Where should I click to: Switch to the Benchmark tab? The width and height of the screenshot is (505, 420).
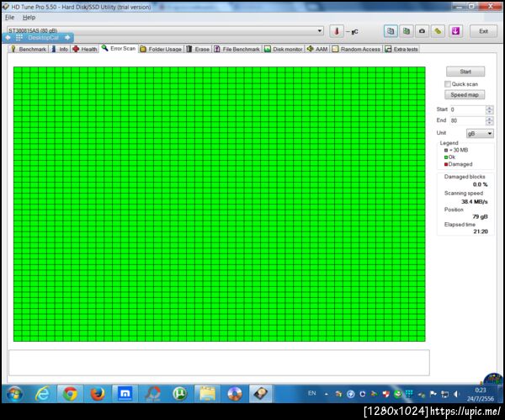(x=29, y=49)
